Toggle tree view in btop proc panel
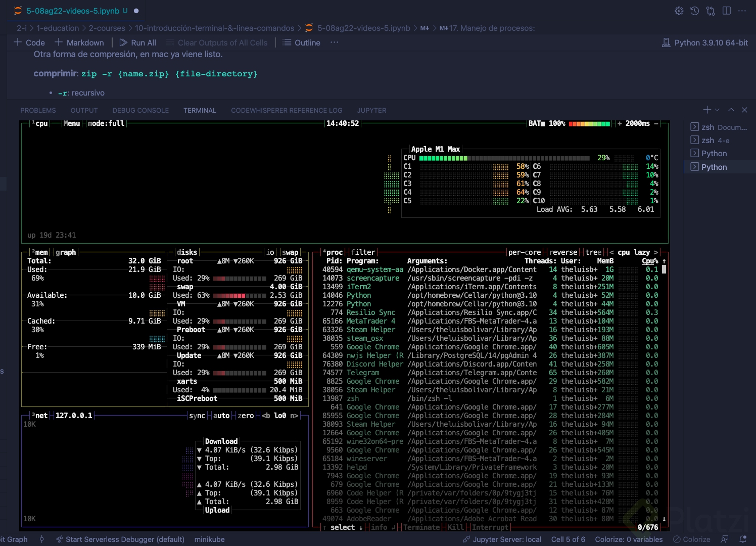756x546 pixels. [593, 252]
